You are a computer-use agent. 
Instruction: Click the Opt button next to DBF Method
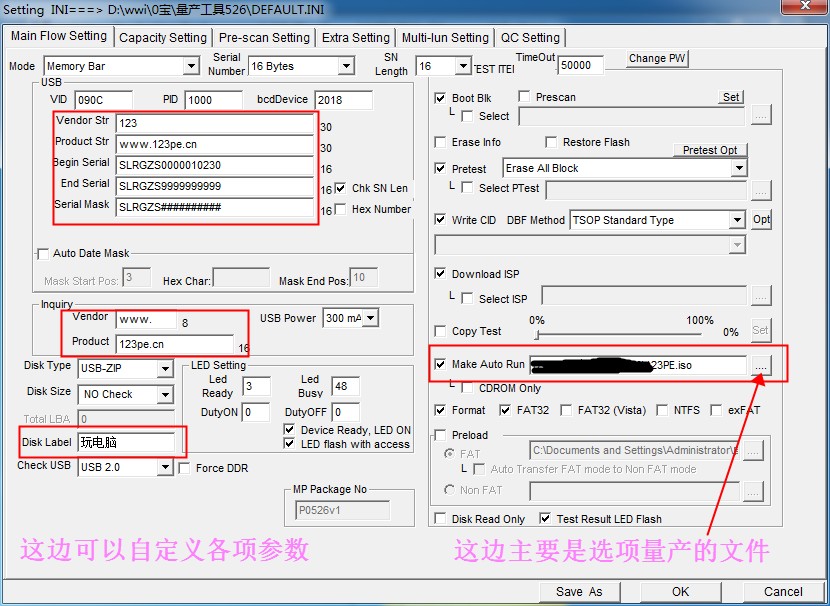click(x=761, y=220)
